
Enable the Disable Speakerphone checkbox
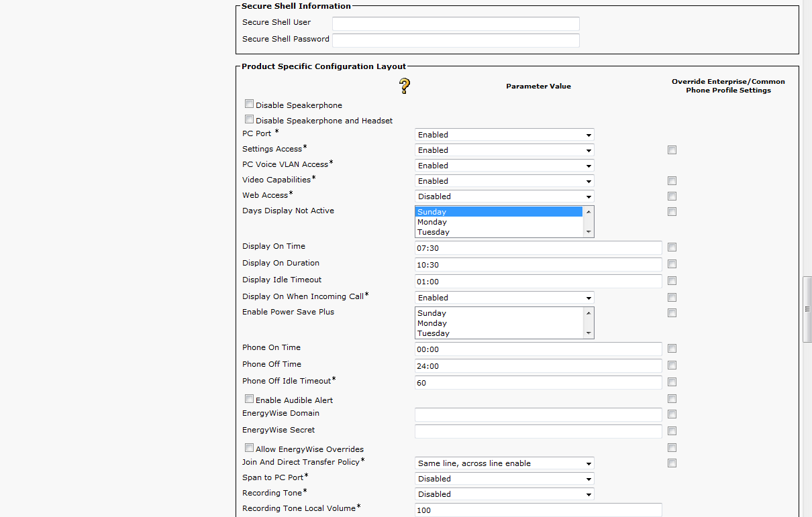(x=250, y=105)
